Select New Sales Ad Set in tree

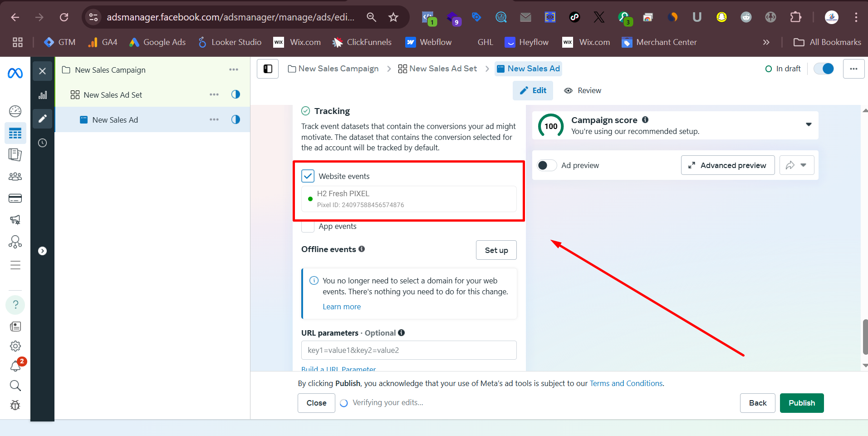113,95
